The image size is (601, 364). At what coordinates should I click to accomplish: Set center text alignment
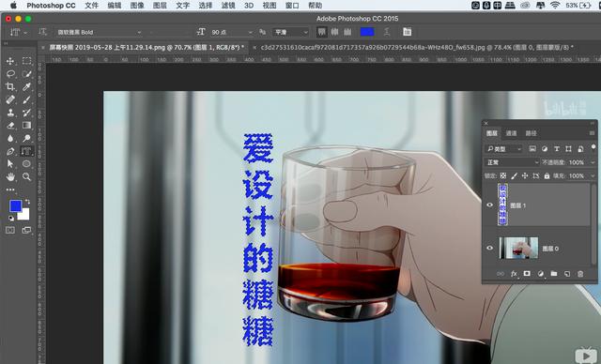334,32
